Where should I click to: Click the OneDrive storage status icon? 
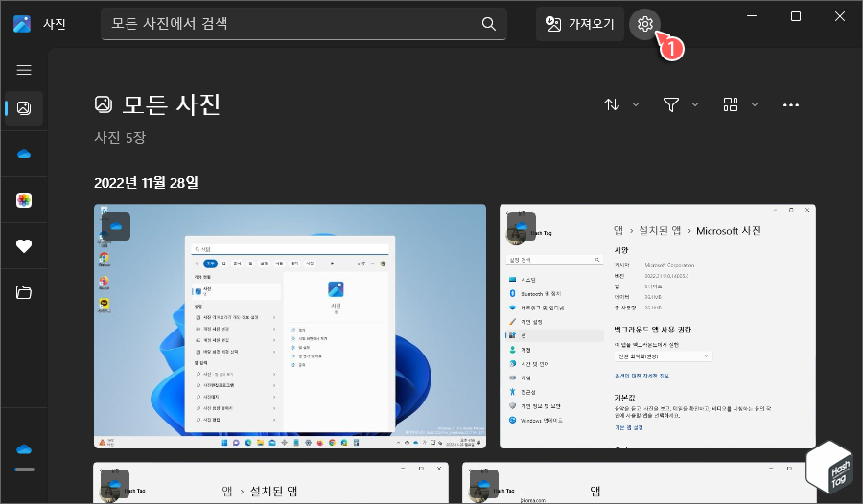(24, 449)
